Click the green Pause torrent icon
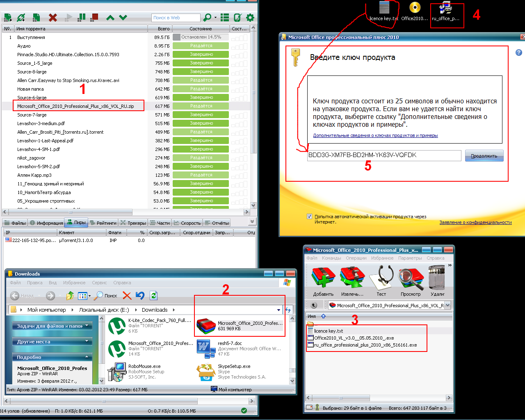 [x=82, y=17]
